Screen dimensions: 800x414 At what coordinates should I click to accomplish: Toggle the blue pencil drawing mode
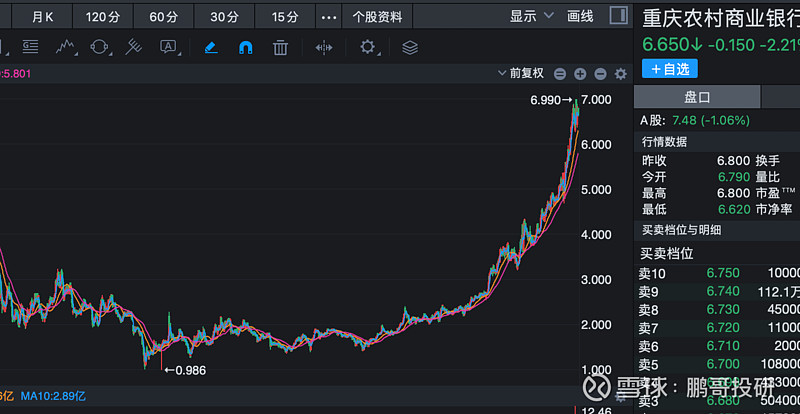coord(211,48)
